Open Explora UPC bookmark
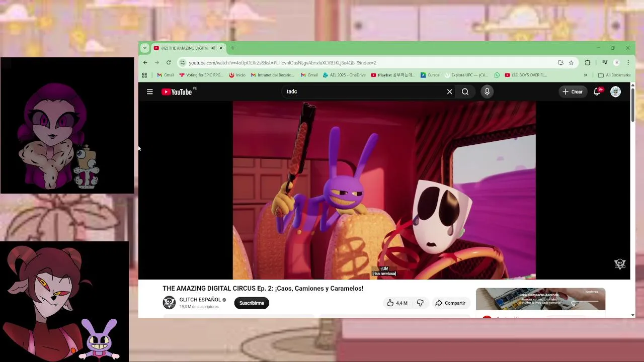 (x=466, y=75)
